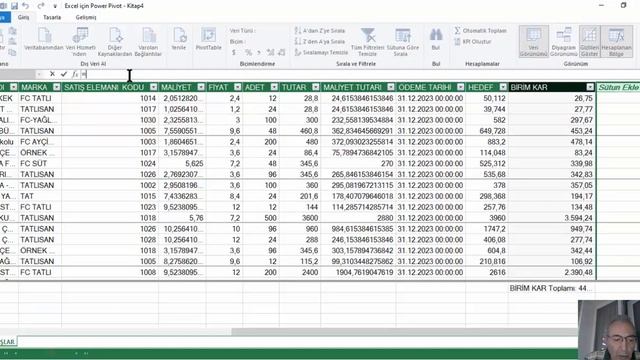Toggle Veri Görünümü view

[533, 42]
